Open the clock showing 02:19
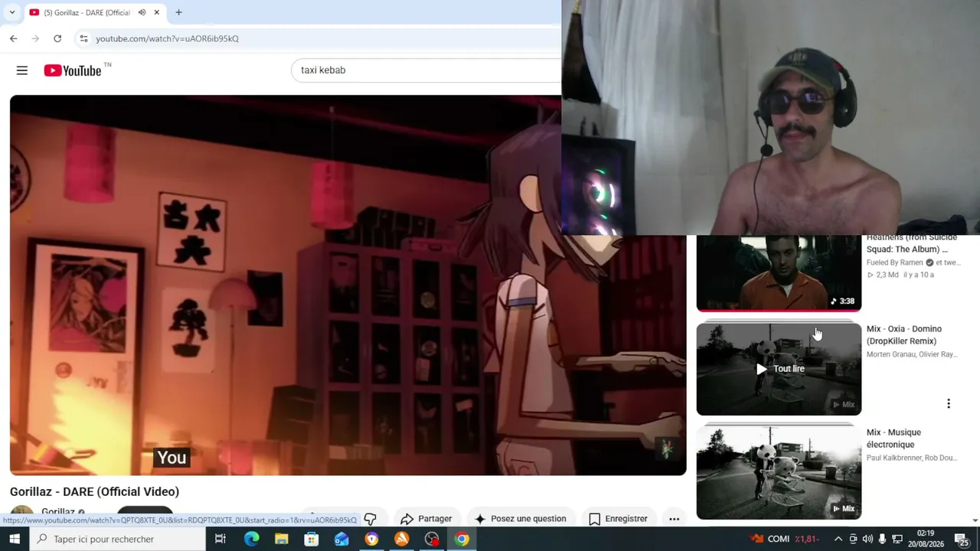 (925, 539)
